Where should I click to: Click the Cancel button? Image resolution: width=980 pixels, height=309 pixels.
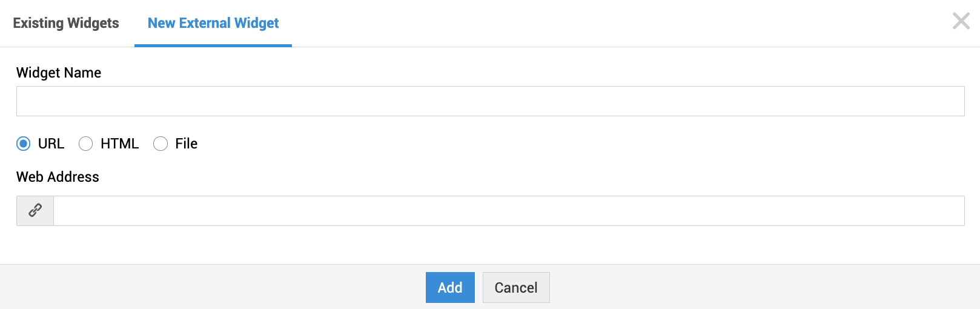(x=516, y=287)
